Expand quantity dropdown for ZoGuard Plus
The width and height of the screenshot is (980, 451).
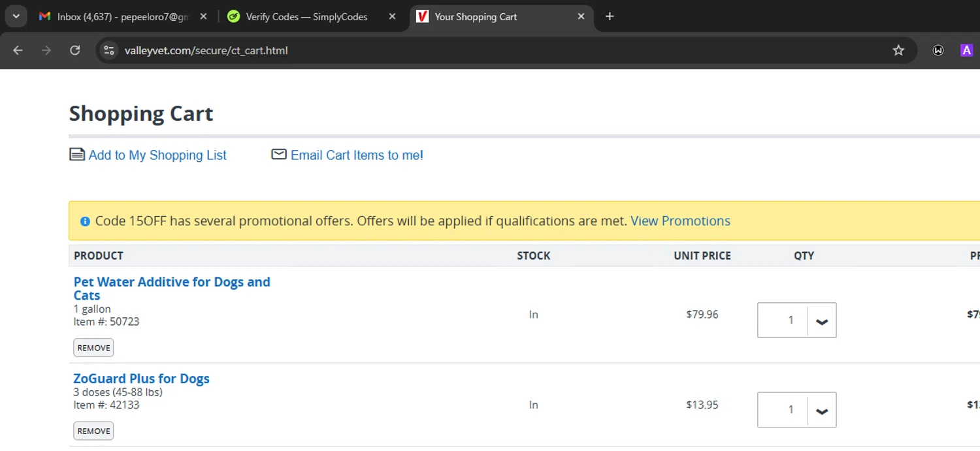[822, 410]
